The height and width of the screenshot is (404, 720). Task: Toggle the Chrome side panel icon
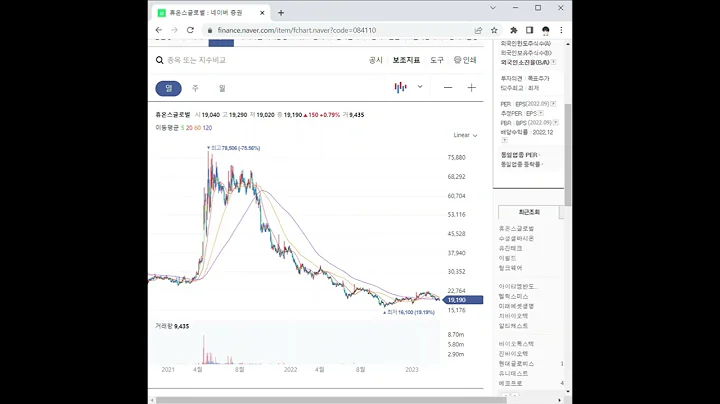[x=529, y=30]
